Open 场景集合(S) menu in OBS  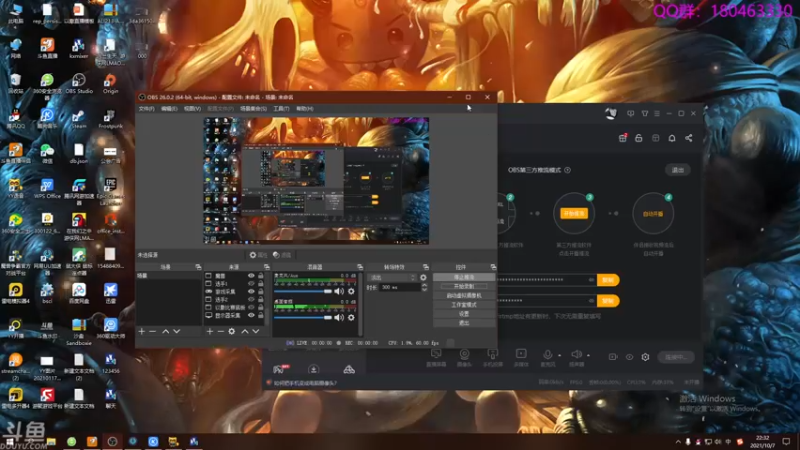point(253,109)
